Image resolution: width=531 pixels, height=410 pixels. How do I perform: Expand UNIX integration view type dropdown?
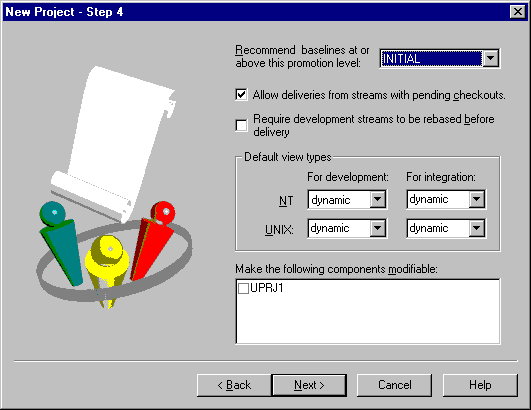[476, 228]
